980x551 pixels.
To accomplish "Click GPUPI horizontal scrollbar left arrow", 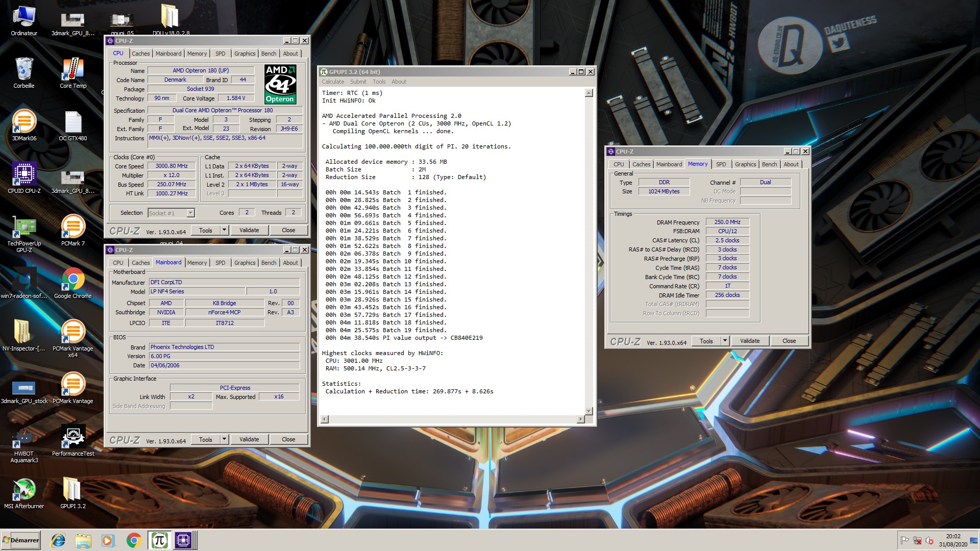I will pyautogui.click(x=325, y=419).
